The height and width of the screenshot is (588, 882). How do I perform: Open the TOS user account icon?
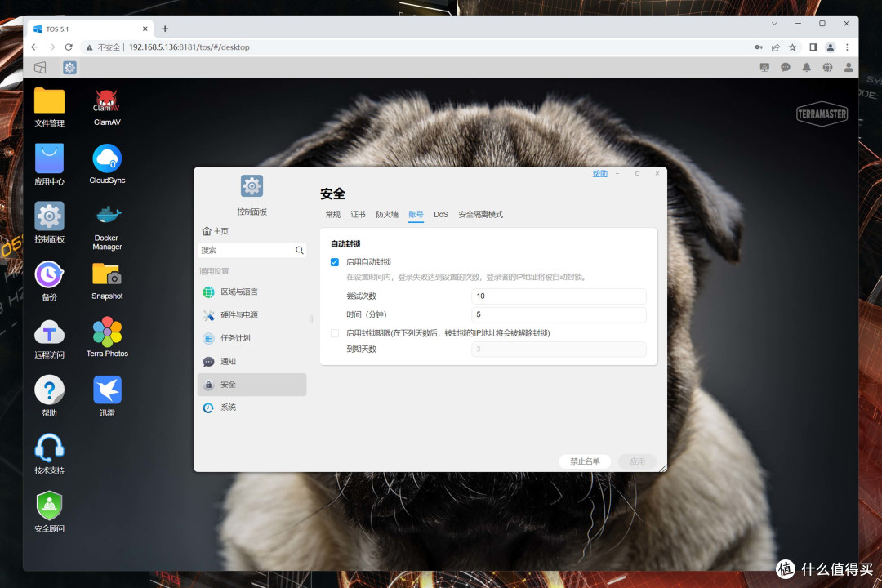point(849,68)
